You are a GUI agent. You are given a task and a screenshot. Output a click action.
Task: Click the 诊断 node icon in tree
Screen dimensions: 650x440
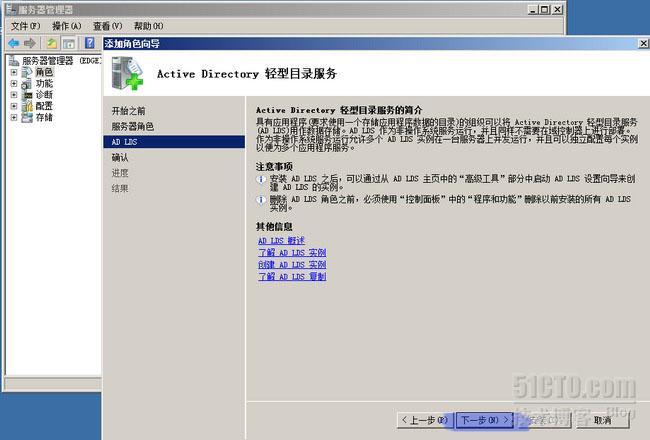(x=27, y=95)
